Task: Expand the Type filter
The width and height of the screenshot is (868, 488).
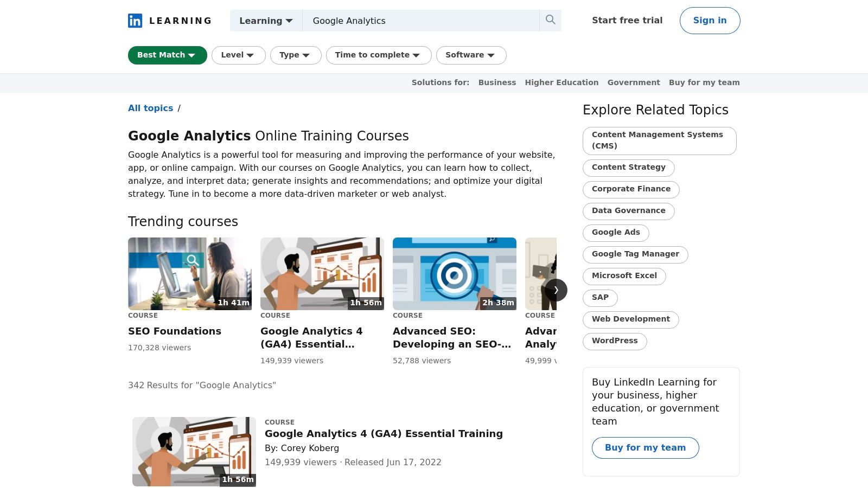Action: click(x=296, y=55)
